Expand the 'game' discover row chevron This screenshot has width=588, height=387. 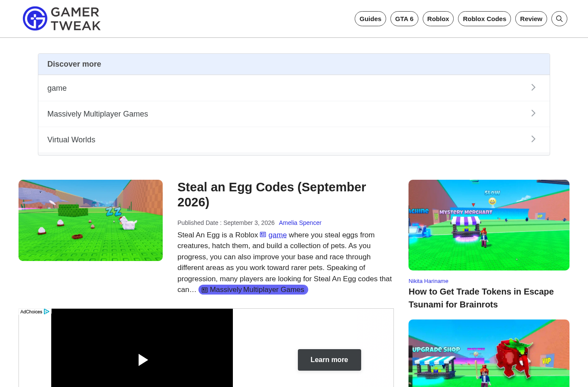533,88
